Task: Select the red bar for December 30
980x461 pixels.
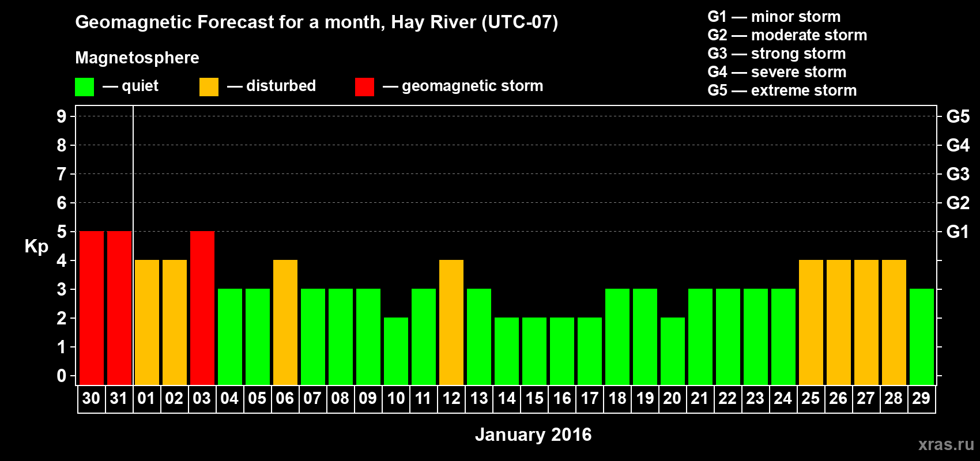Action: coord(92,308)
